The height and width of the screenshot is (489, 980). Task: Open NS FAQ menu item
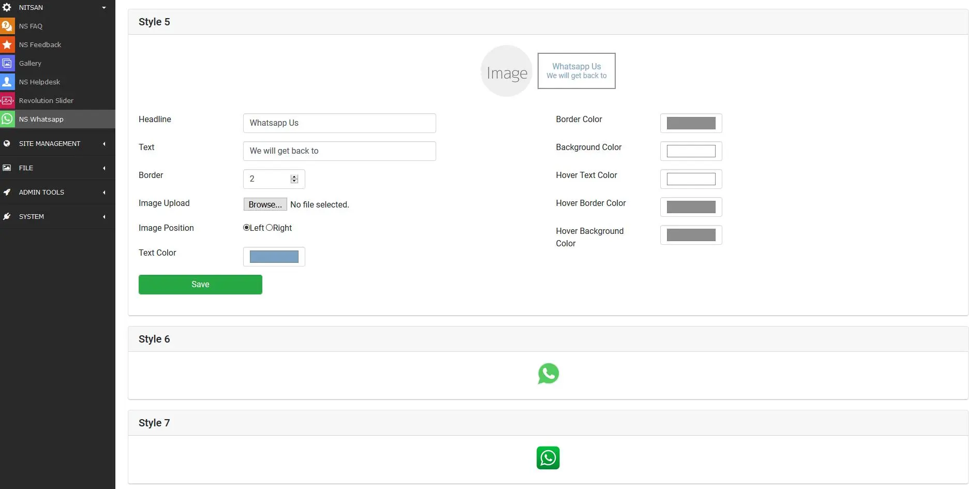click(57, 26)
